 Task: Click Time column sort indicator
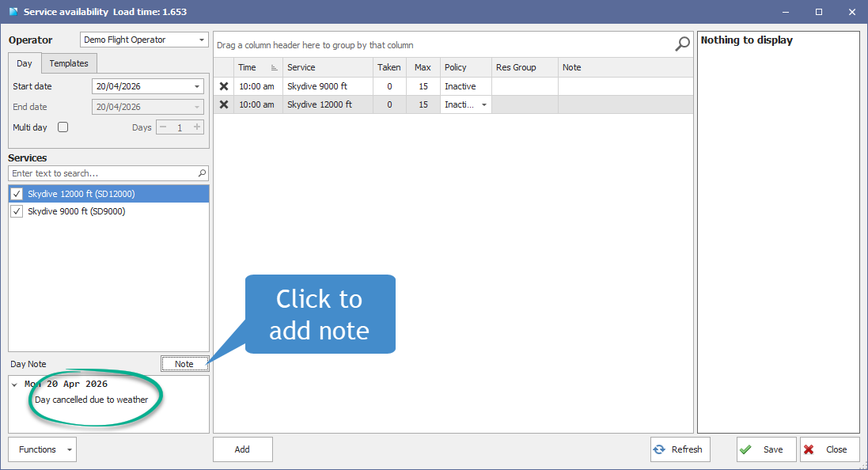click(274, 67)
